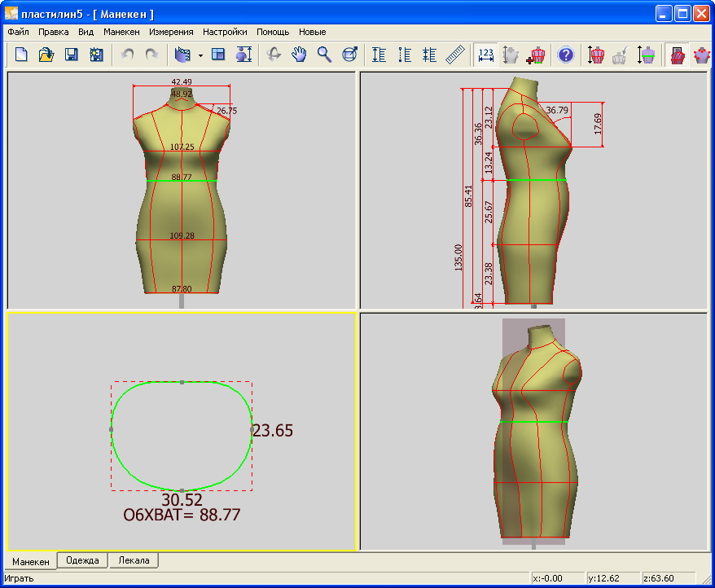Save the project with the floppy disk icon
The image size is (715, 588).
click(x=72, y=55)
